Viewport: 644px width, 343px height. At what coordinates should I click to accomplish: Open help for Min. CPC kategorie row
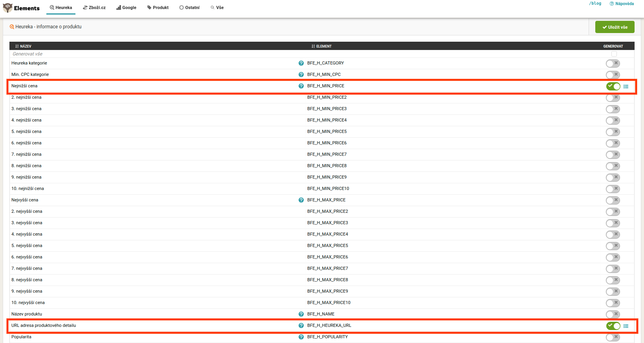[x=301, y=75]
